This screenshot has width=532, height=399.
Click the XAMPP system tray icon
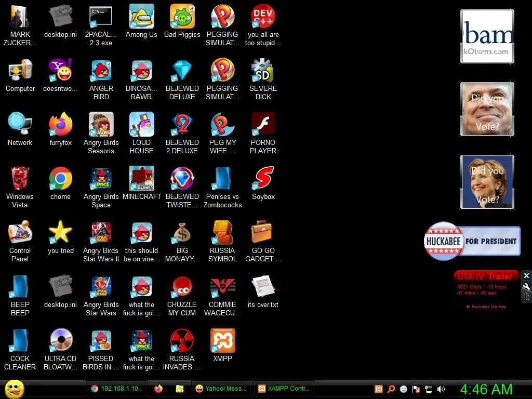[379, 389]
